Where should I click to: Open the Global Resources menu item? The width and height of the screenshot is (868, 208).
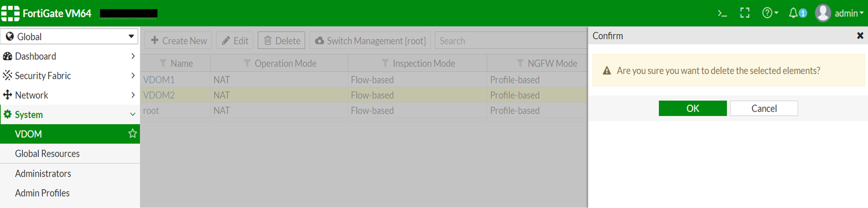pyautogui.click(x=48, y=154)
